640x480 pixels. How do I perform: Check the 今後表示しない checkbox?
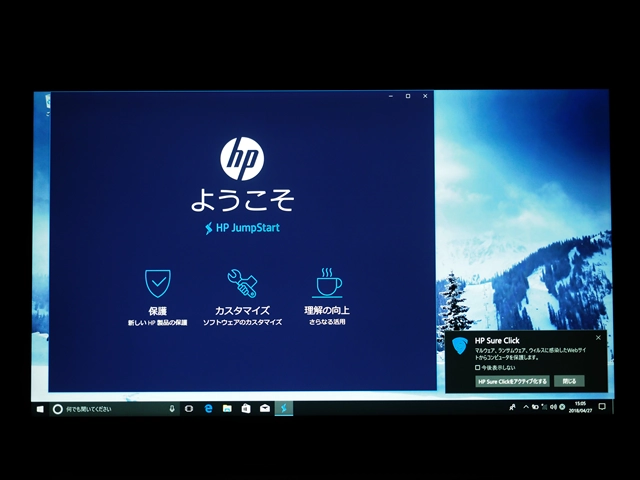(477, 367)
